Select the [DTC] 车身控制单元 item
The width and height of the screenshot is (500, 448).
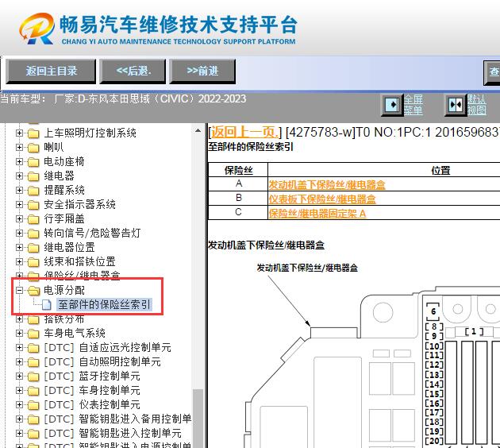[92, 391]
